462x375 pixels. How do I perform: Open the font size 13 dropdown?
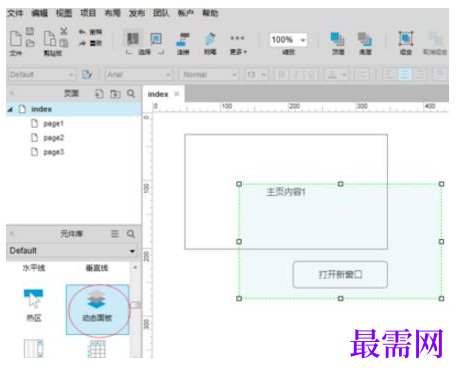(x=256, y=74)
